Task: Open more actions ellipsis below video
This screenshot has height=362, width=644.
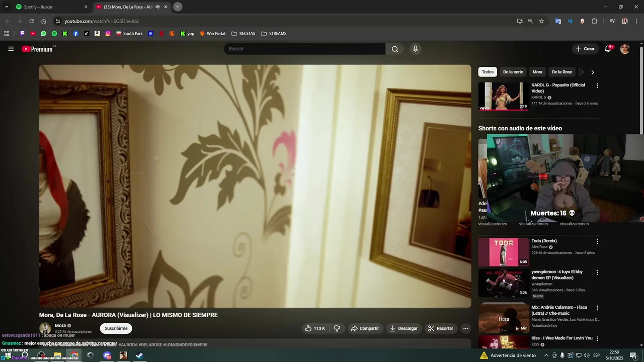Action: click(x=465, y=328)
